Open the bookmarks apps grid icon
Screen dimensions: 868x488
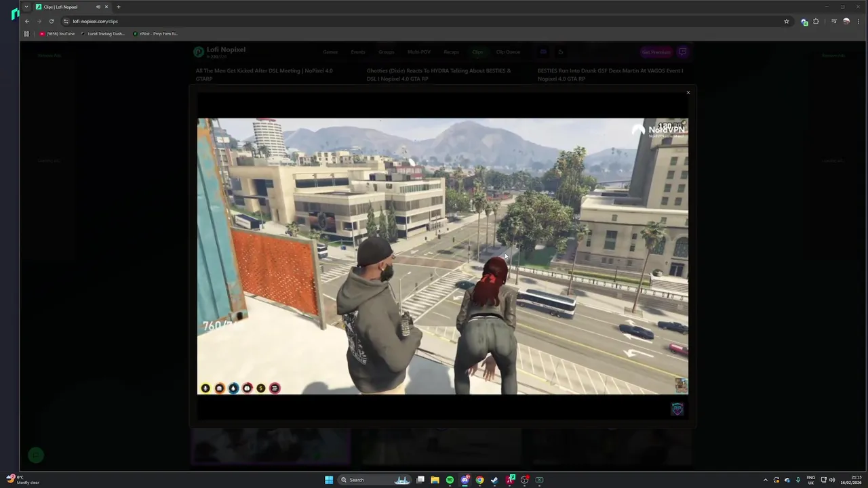26,34
